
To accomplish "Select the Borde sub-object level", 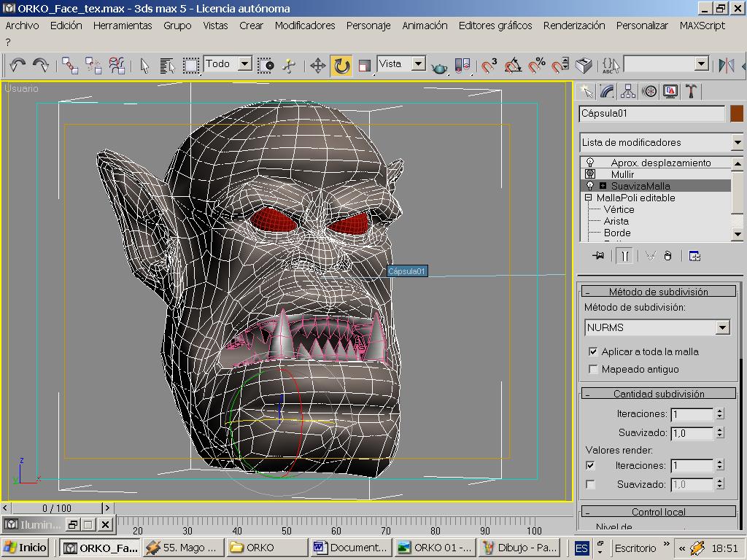I will coord(617,233).
